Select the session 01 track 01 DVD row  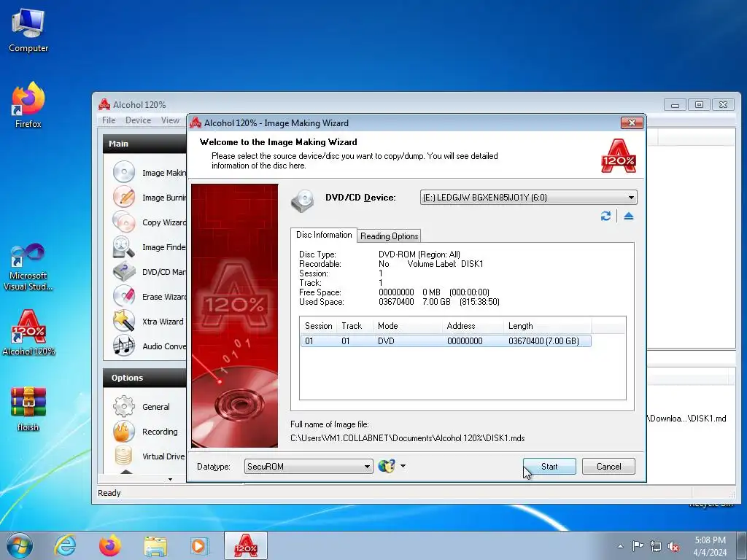446,341
